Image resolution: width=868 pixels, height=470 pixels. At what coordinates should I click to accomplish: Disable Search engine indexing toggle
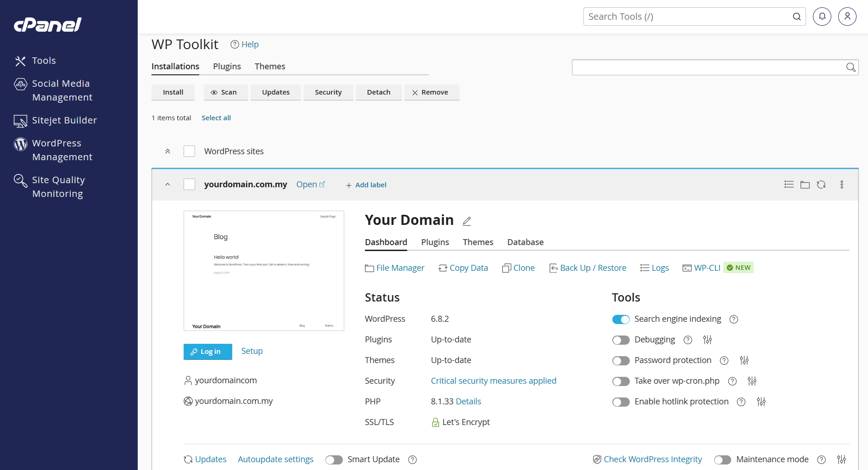[x=621, y=319]
